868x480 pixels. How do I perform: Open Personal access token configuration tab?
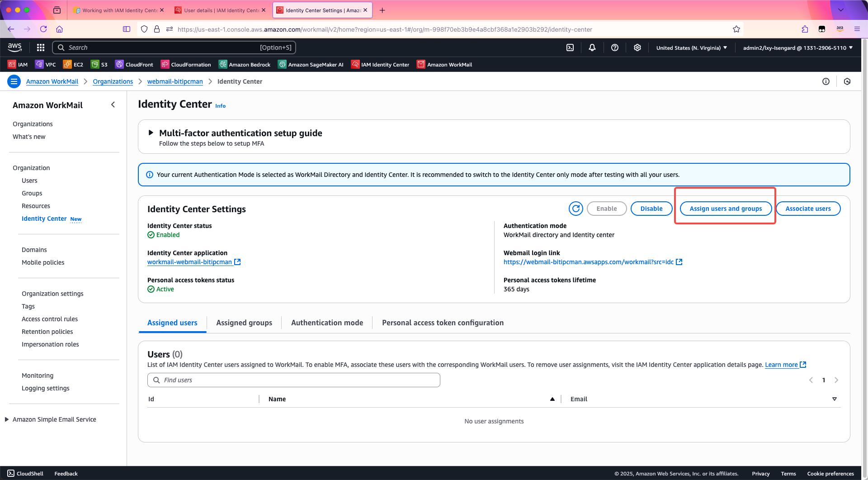[443, 323]
